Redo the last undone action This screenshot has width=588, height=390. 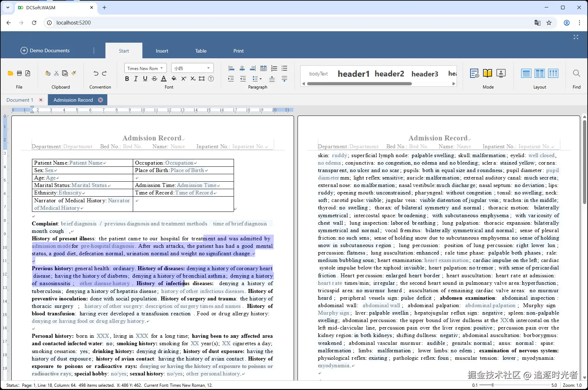(x=104, y=73)
